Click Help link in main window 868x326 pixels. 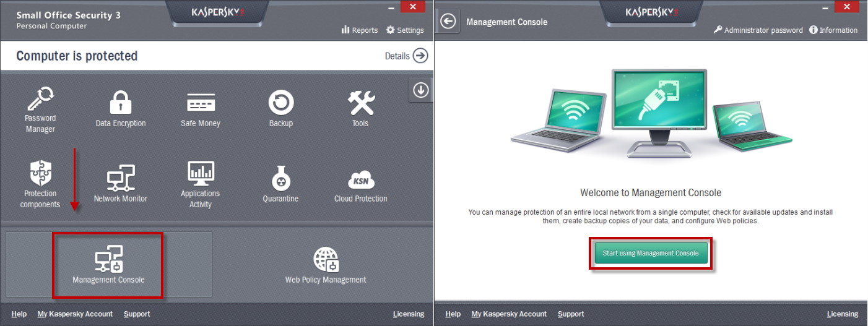coord(19,314)
